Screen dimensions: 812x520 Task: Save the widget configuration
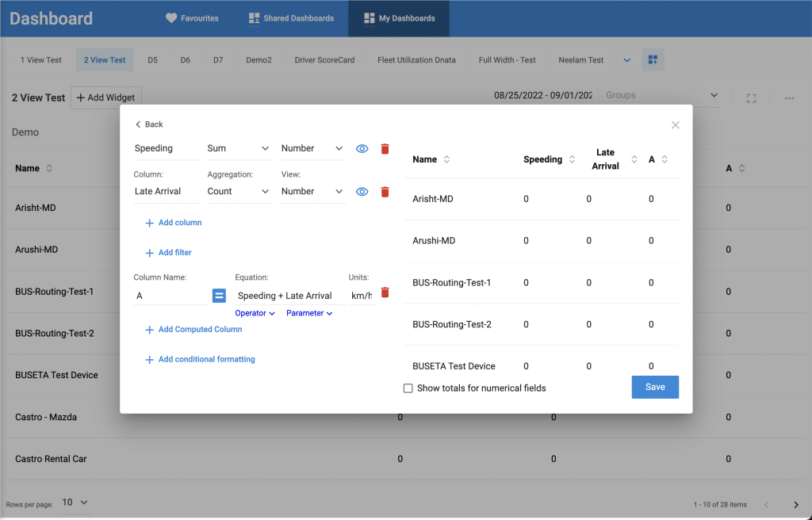pyautogui.click(x=655, y=387)
